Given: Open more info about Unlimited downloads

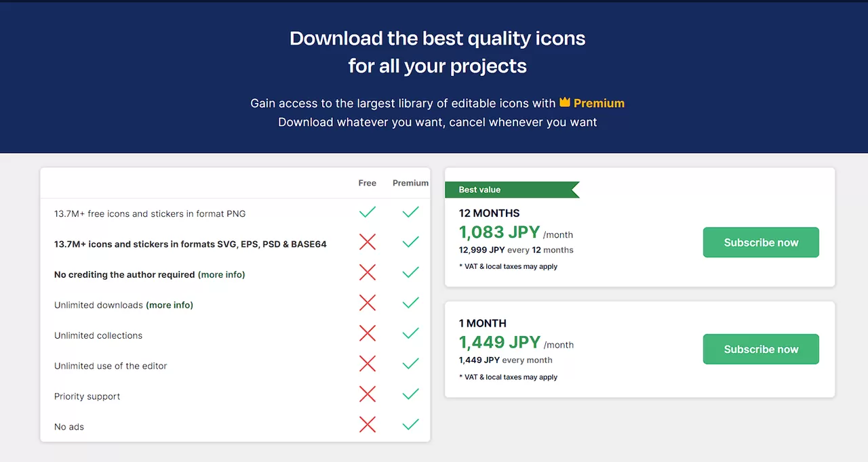Looking at the screenshot, I should point(170,305).
